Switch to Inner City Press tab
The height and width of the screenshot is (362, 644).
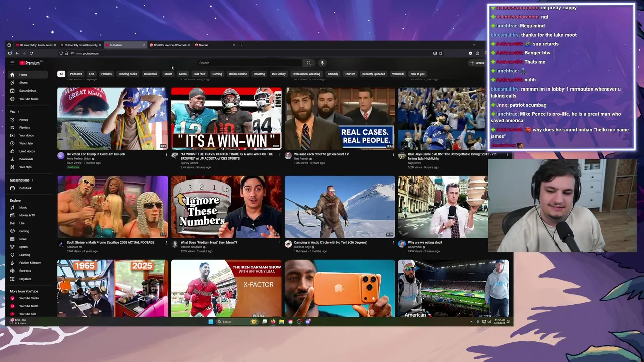click(x=80, y=45)
